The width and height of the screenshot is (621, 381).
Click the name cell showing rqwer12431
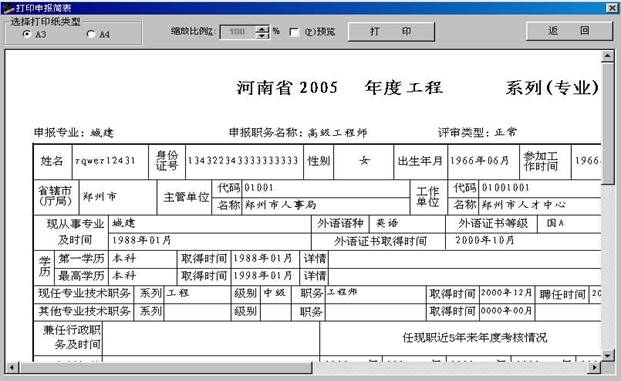click(110, 161)
